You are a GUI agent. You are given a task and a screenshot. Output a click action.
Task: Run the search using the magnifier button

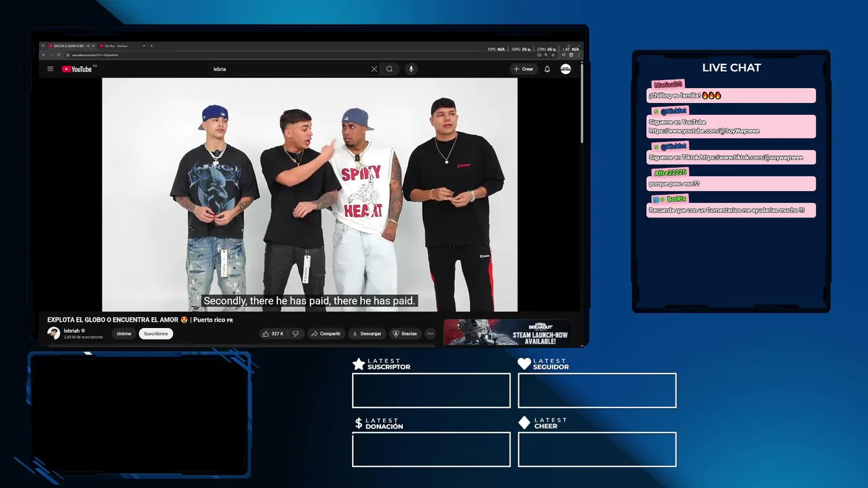(389, 69)
